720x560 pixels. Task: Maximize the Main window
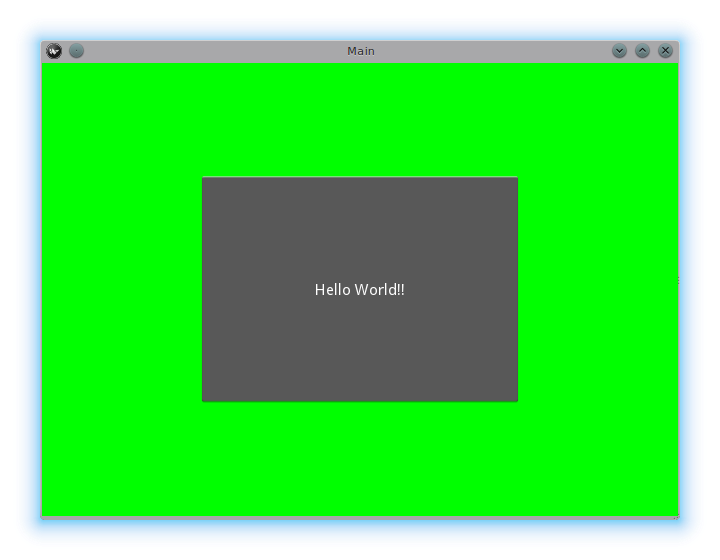pos(642,51)
